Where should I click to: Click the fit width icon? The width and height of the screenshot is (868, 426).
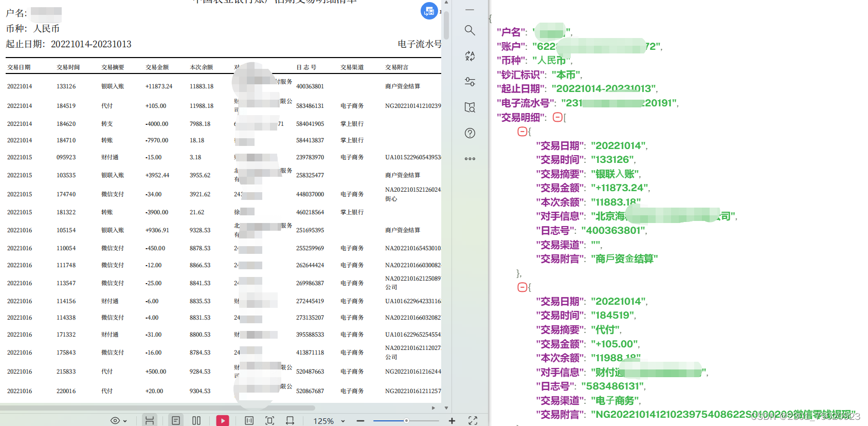pos(290,420)
